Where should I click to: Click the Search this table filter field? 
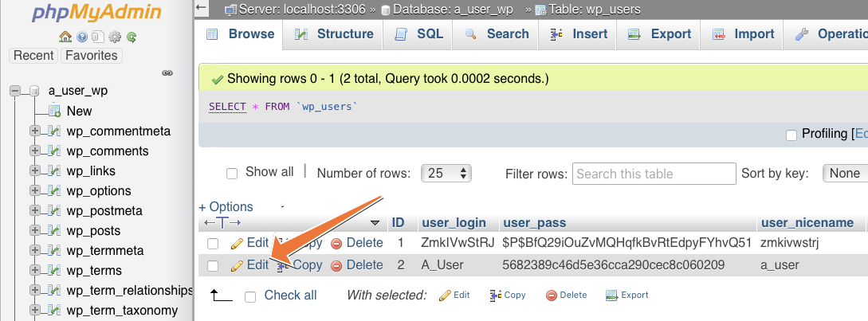tap(654, 174)
